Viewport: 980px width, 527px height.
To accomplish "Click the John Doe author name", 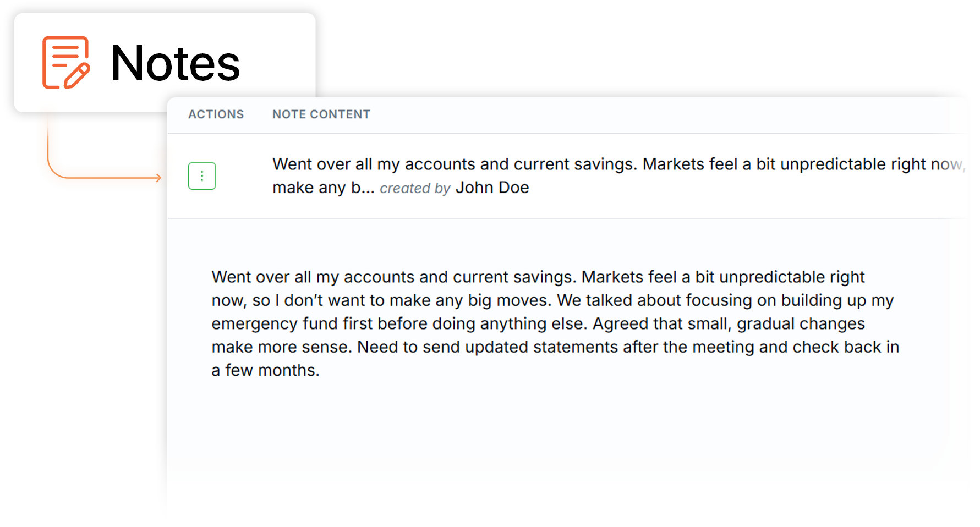I will tap(492, 188).
